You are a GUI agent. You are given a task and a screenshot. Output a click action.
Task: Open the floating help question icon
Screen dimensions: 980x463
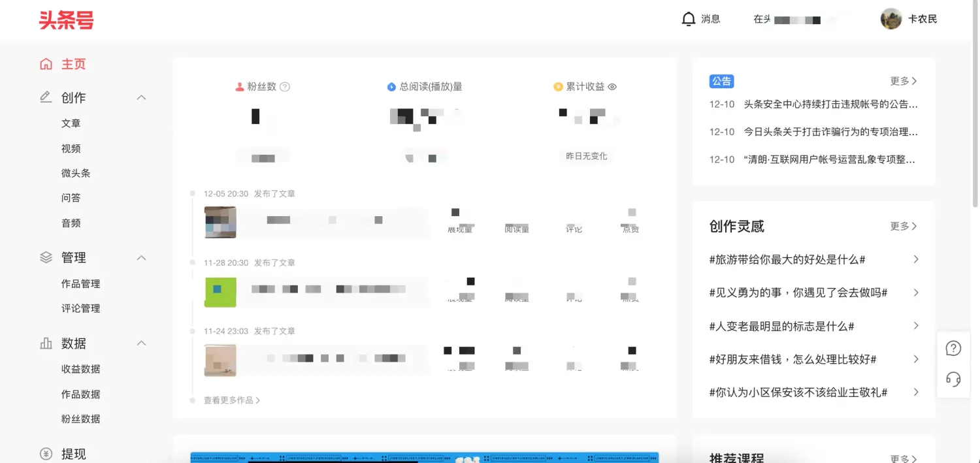(953, 349)
